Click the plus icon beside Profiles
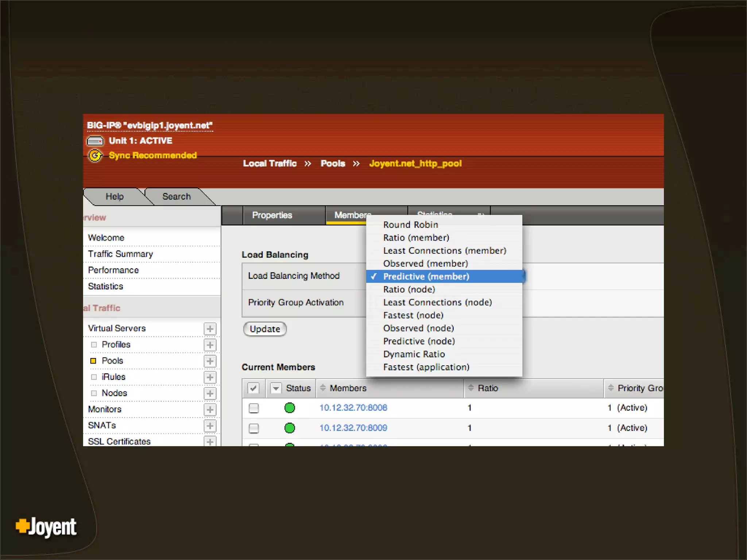This screenshot has width=747, height=560. pyautogui.click(x=210, y=345)
